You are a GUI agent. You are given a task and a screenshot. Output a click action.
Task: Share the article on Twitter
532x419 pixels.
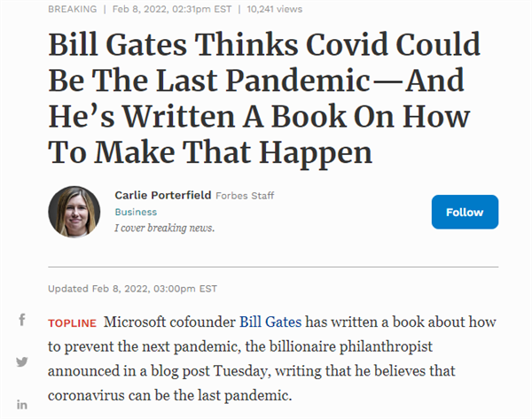point(22,361)
